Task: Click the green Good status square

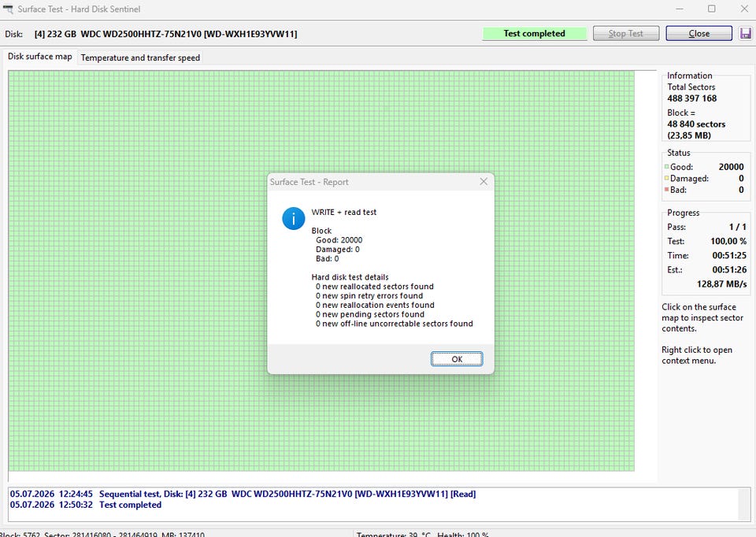Action: click(x=666, y=167)
